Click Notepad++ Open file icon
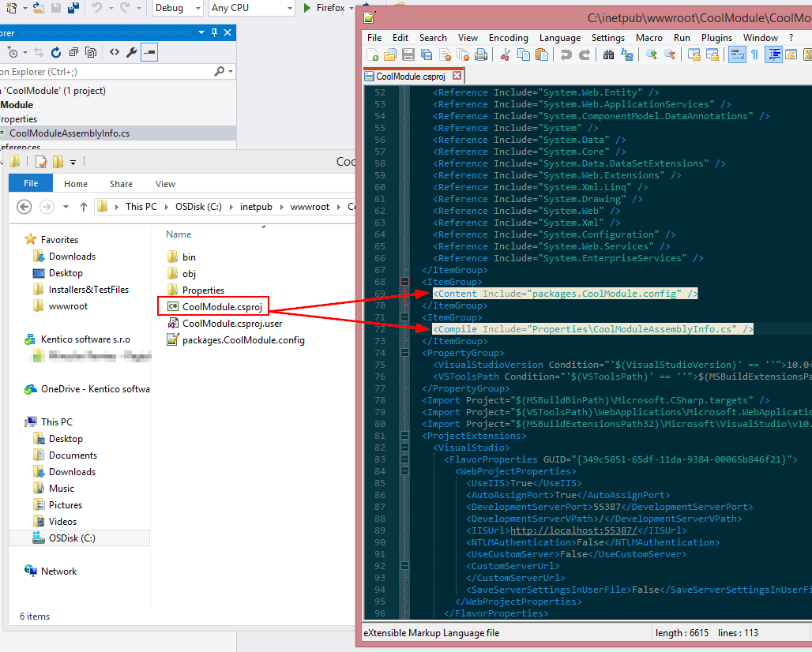Image resolution: width=812 pixels, height=652 pixels. (390, 54)
